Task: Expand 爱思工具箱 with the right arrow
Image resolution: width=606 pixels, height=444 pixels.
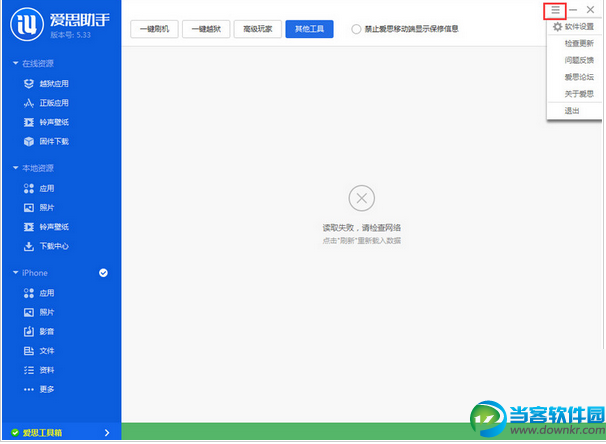Action: (x=107, y=433)
